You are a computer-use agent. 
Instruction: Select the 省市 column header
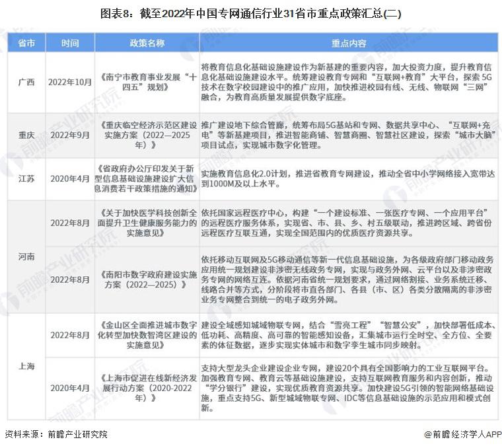tap(26, 43)
